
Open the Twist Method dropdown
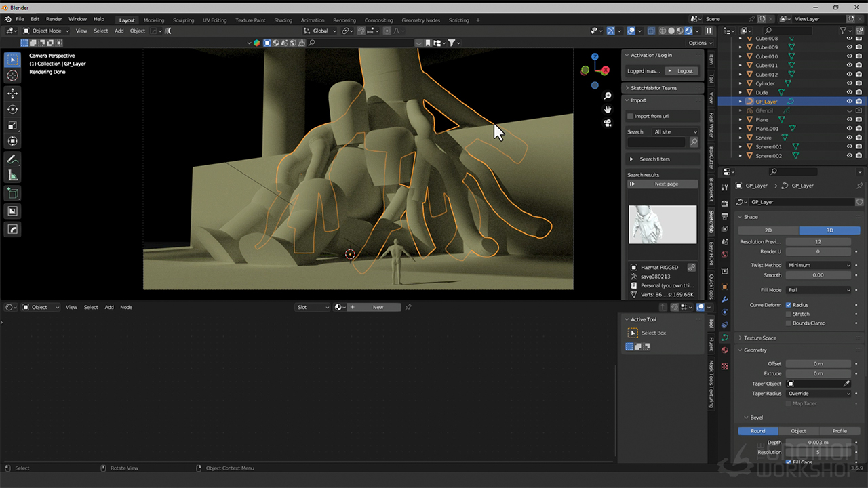pos(818,265)
